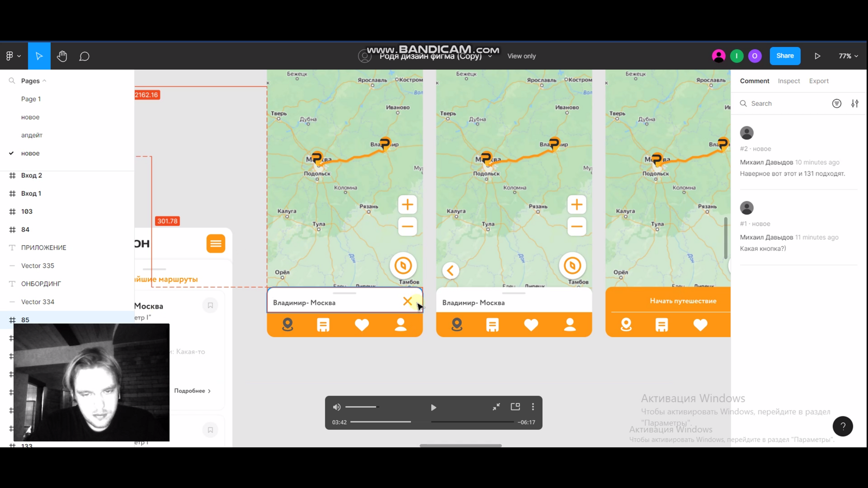Click the compass button on first map
Viewport: 868px width, 488px height.
coord(403,265)
